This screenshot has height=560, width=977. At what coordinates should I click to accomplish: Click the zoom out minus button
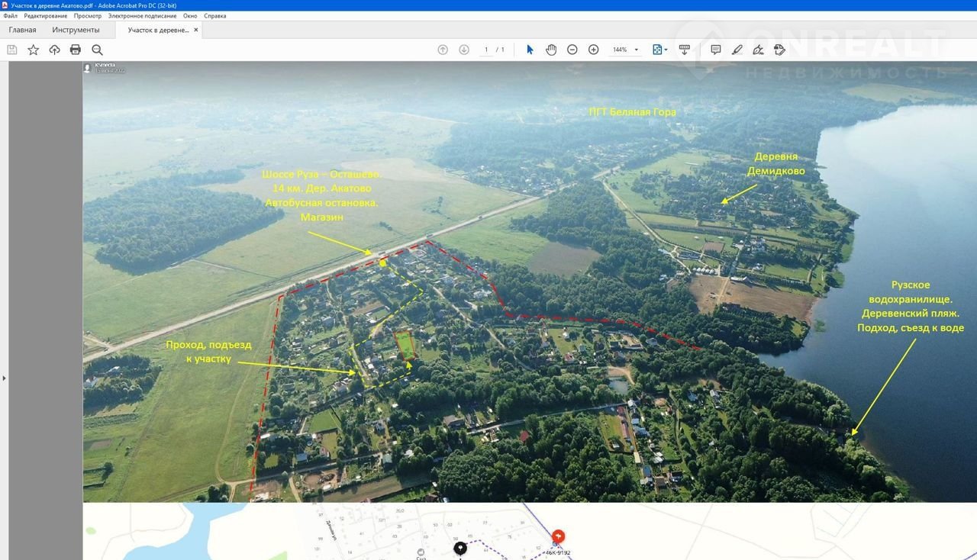pos(572,50)
